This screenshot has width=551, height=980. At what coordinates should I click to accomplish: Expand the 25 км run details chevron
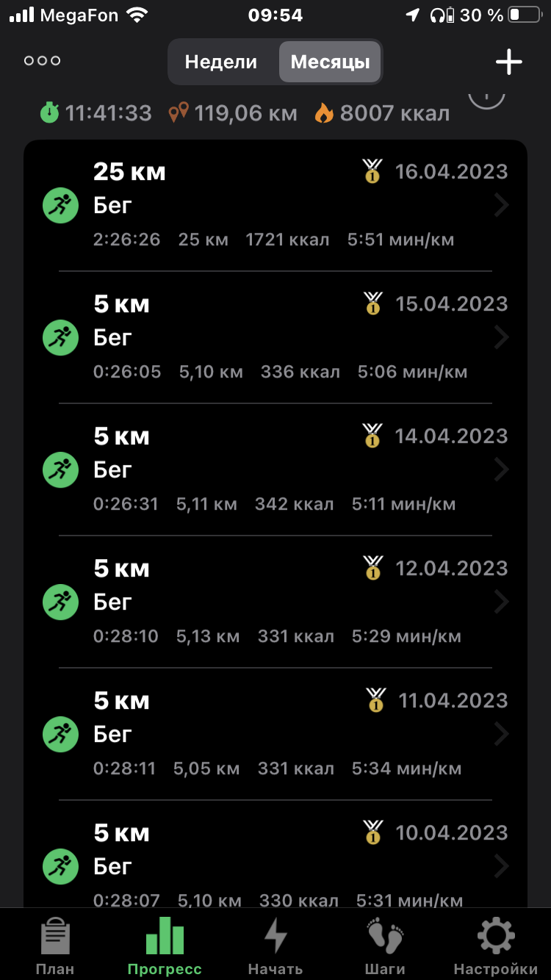[502, 206]
